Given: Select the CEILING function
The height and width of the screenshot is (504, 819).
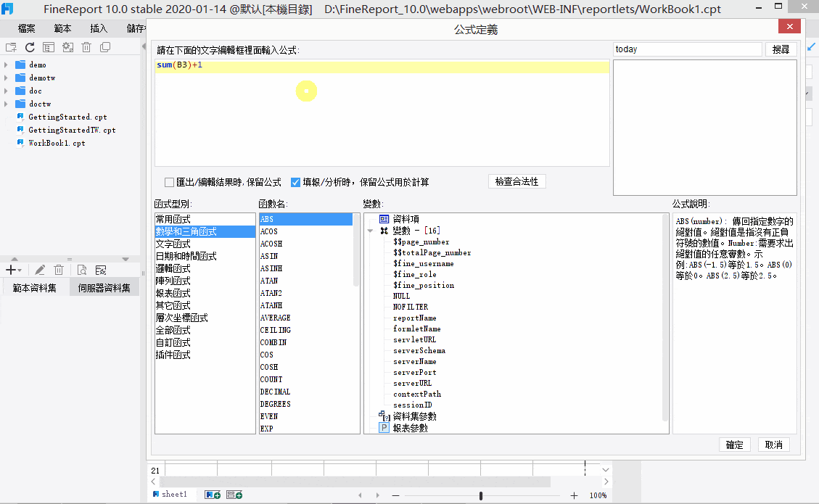Looking at the screenshot, I should tap(306, 330).
